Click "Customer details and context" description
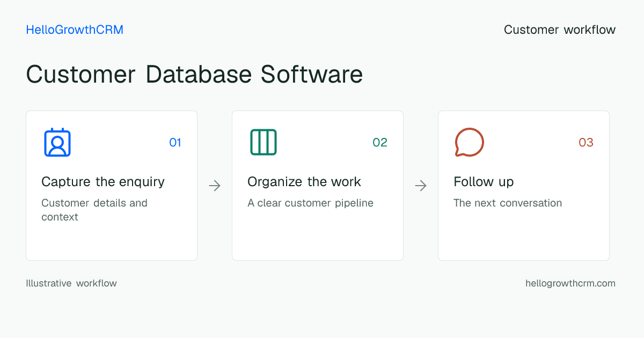This screenshot has width=644, height=338. (94, 210)
